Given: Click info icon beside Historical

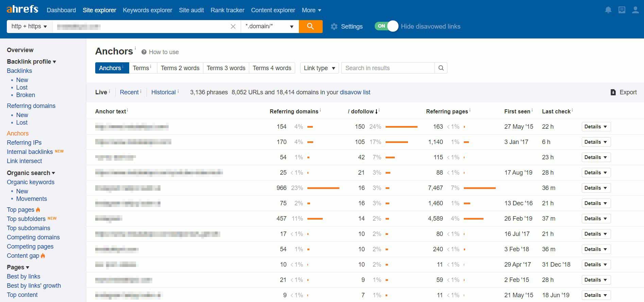Looking at the screenshot, I should coord(178,91).
